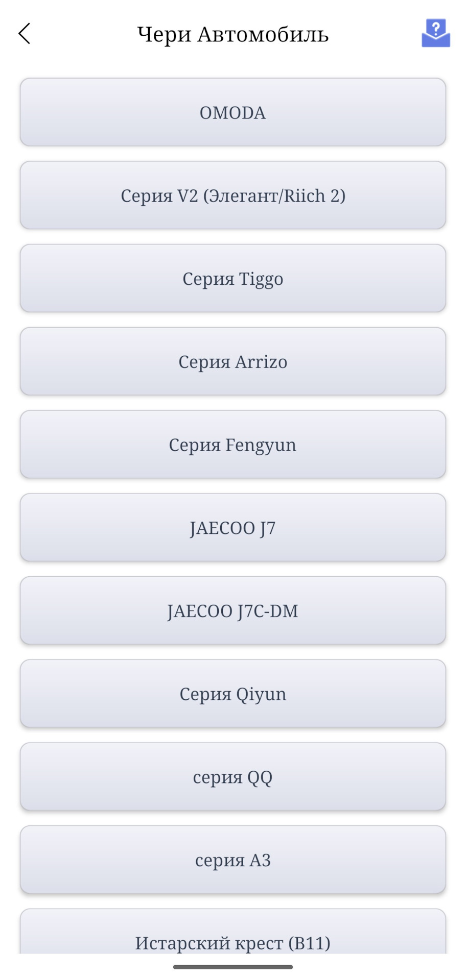Screen dimensions: 466x980
Task: Open the Серия Qiyun series
Action: pyautogui.click(x=233, y=694)
